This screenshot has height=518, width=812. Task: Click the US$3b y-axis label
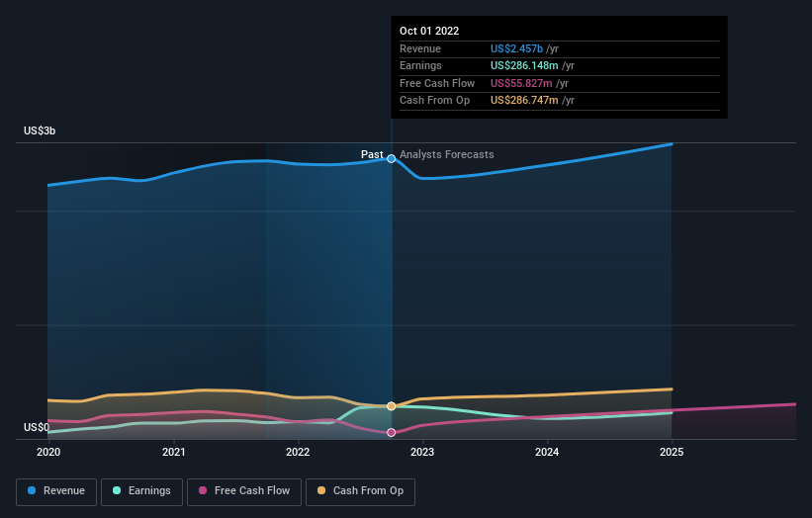coord(40,130)
